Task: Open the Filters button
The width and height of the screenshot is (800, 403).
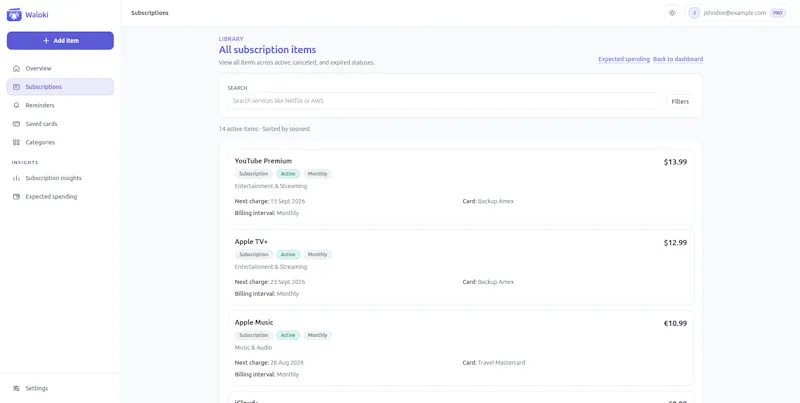Action: 680,102
